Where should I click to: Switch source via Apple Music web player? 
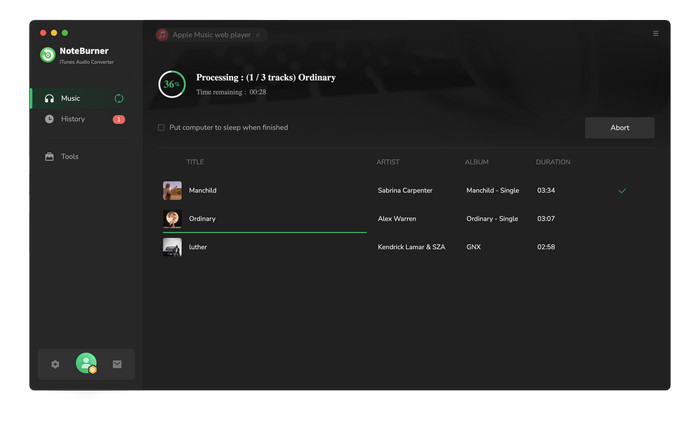[212, 35]
